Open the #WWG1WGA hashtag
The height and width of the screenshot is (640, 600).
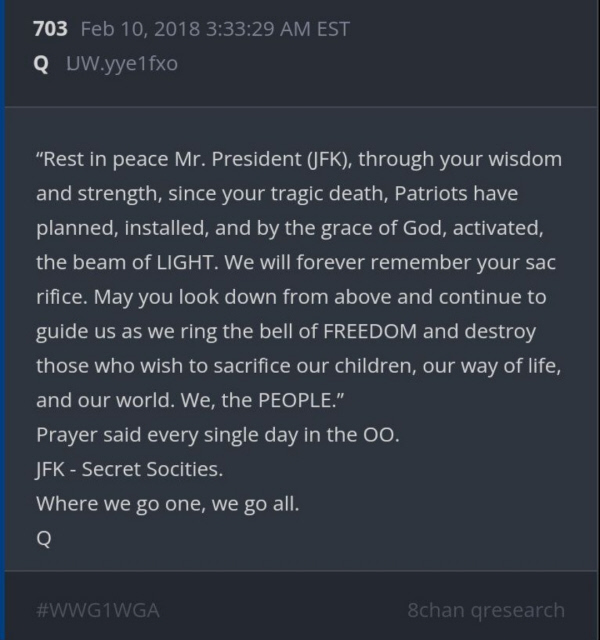(98, 609)
